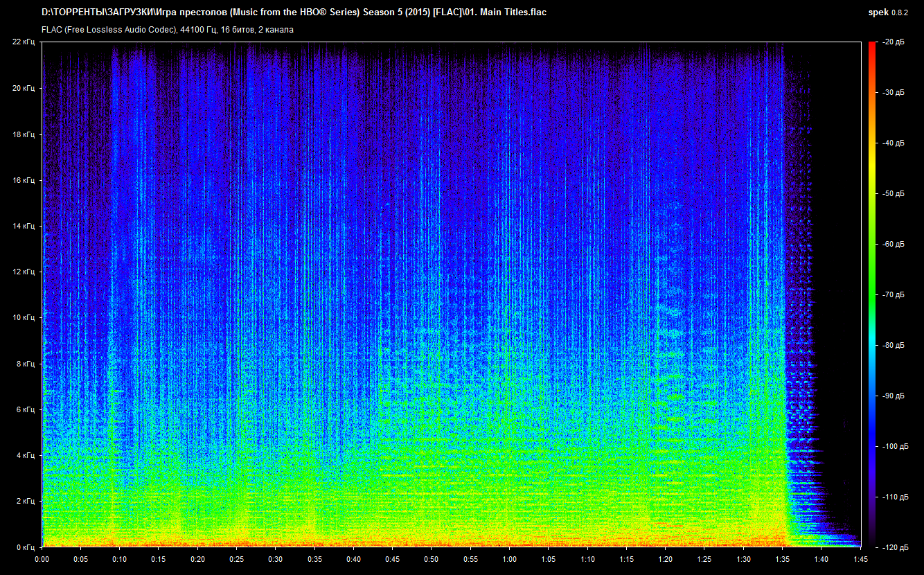The image size is (924, 575).
Task: Click the blue lower part of color scale
Action: [x=871, y=443]
